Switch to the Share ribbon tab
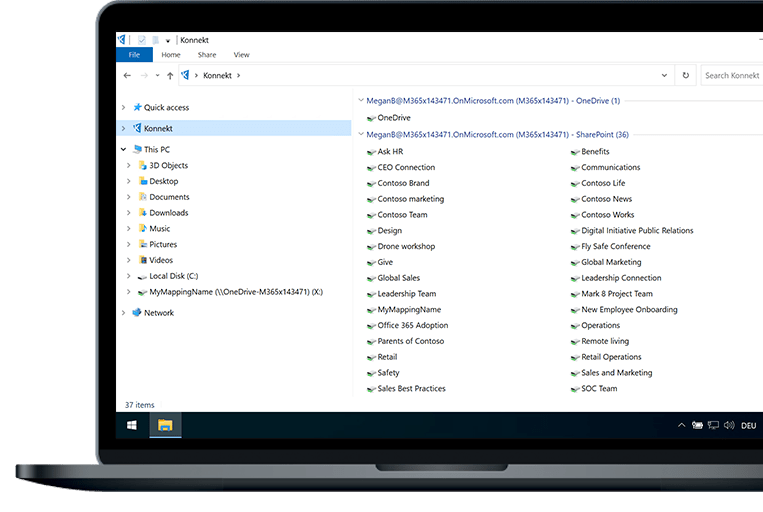The width and height of the screenshot is (763, 512). coord(207,55)
